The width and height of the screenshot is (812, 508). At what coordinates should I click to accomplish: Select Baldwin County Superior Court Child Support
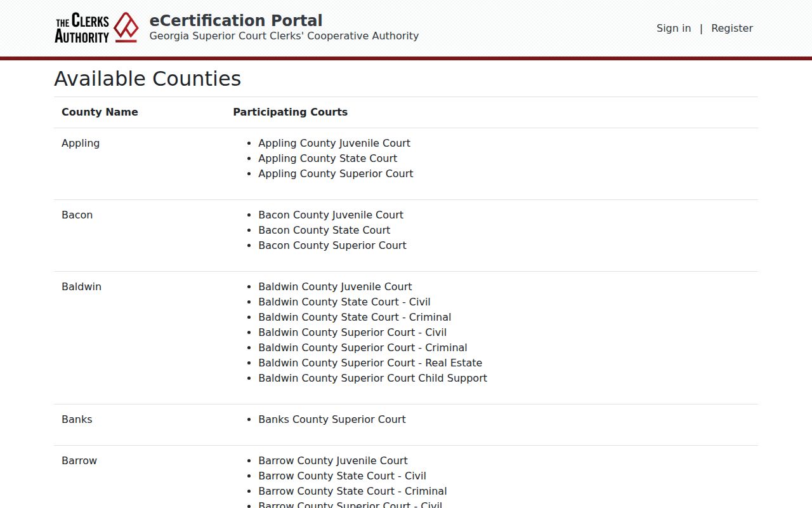click(x=373, y=378)
